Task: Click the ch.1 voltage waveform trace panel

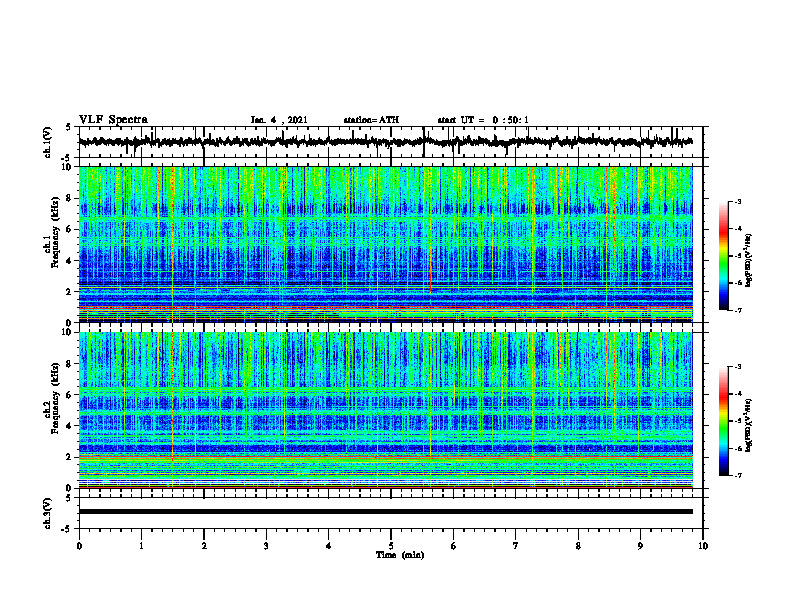Action: tap(391, 142)
